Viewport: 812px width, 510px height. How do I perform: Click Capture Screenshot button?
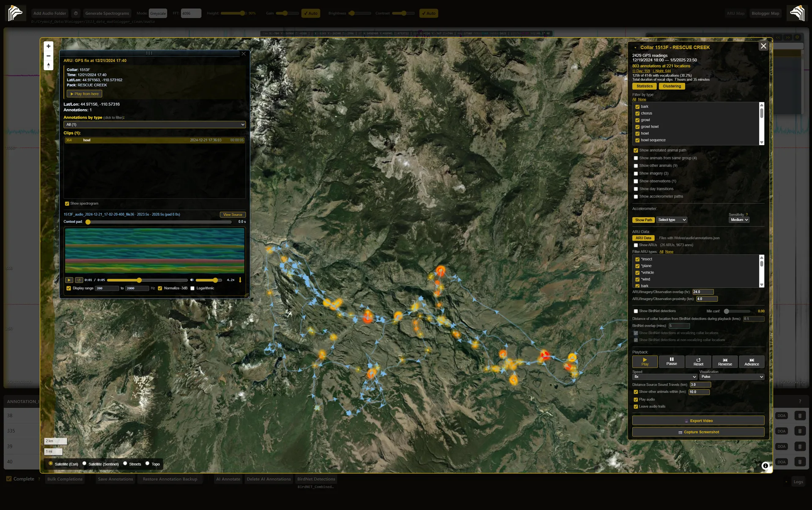click(x=698, y=432)
